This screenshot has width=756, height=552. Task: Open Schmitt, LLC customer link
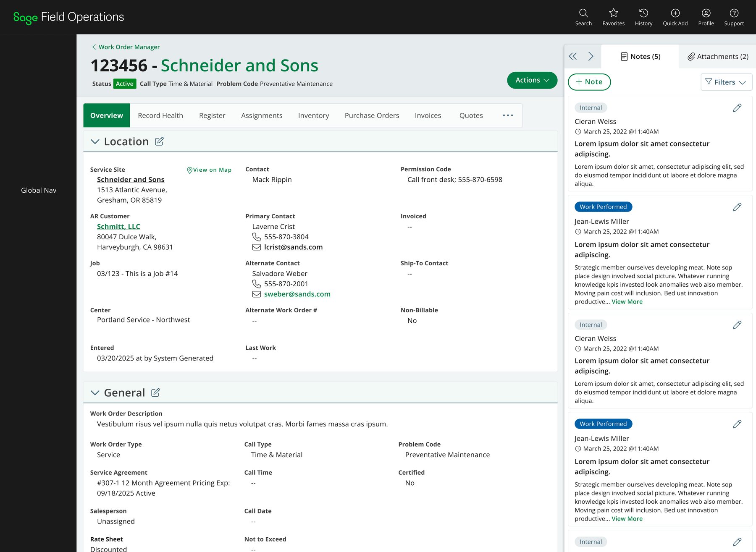coord(118,227)
